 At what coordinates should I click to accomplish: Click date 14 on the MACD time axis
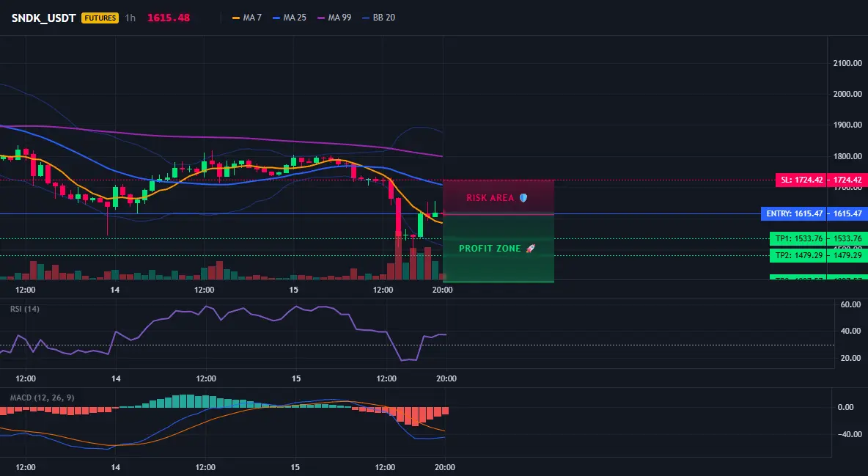115,467
